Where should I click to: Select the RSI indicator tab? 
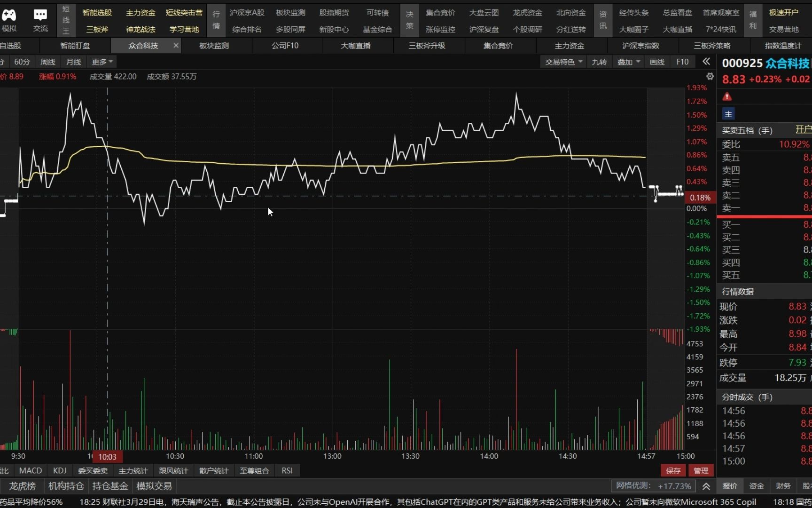click(287, 470)
